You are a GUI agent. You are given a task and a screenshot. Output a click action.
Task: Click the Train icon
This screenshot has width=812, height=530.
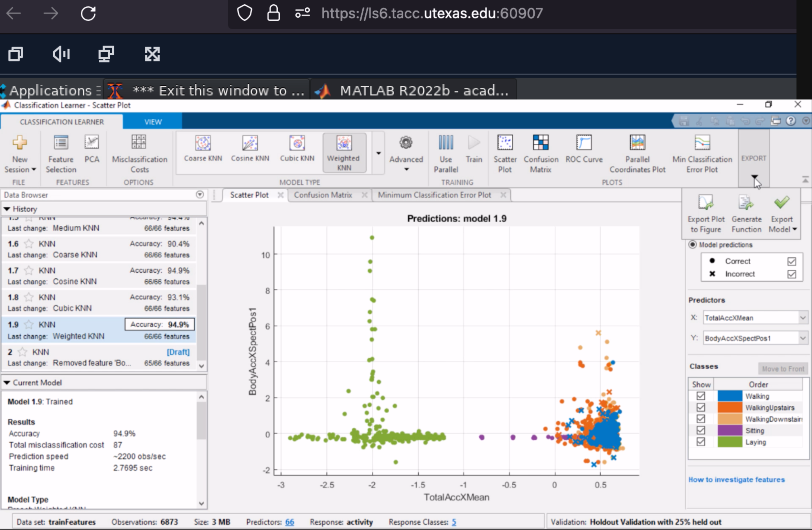point(474,150)
